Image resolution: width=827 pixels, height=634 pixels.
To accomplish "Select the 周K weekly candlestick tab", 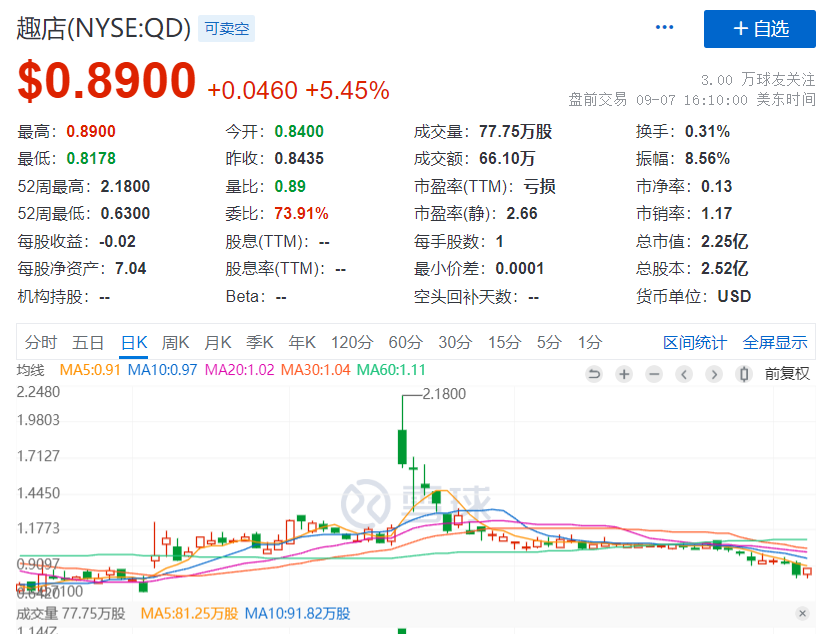I will pos(175,342).
